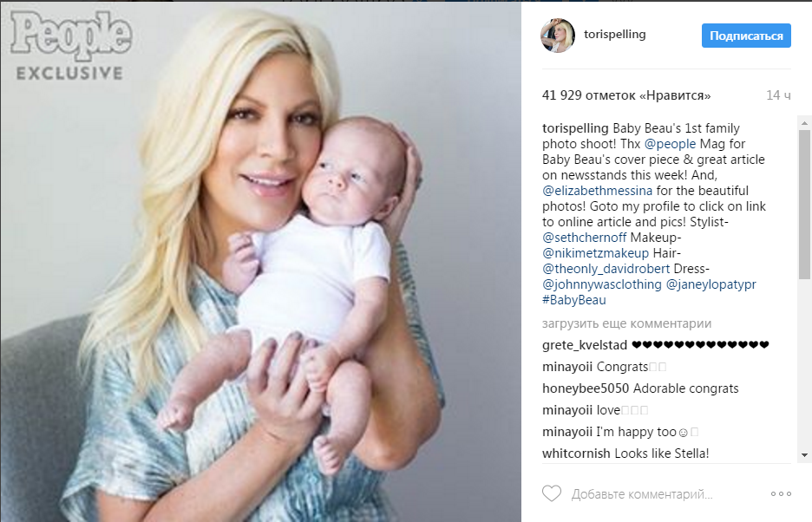
Task: Like the post with the heart icon
Action: [552, 493]
